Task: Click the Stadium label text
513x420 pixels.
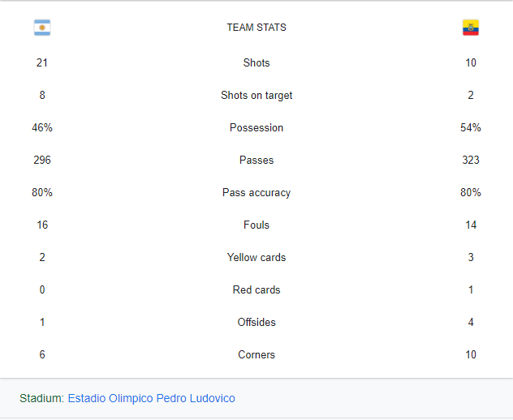Action: point(41,398)
